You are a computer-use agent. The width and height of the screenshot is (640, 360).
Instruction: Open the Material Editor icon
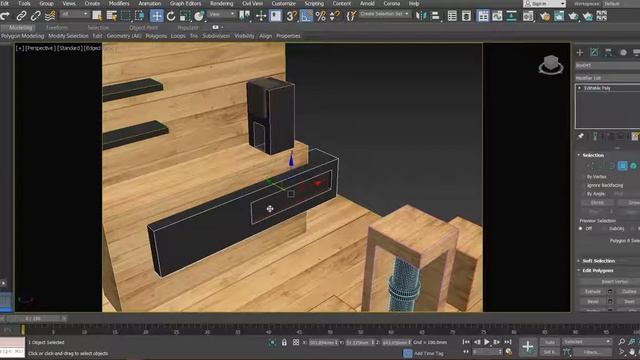[528, 16]
